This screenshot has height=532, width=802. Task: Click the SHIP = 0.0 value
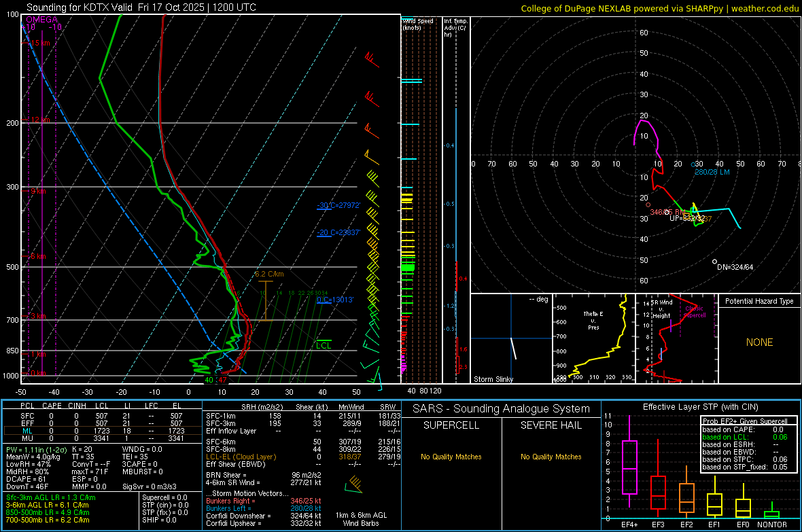159,520
